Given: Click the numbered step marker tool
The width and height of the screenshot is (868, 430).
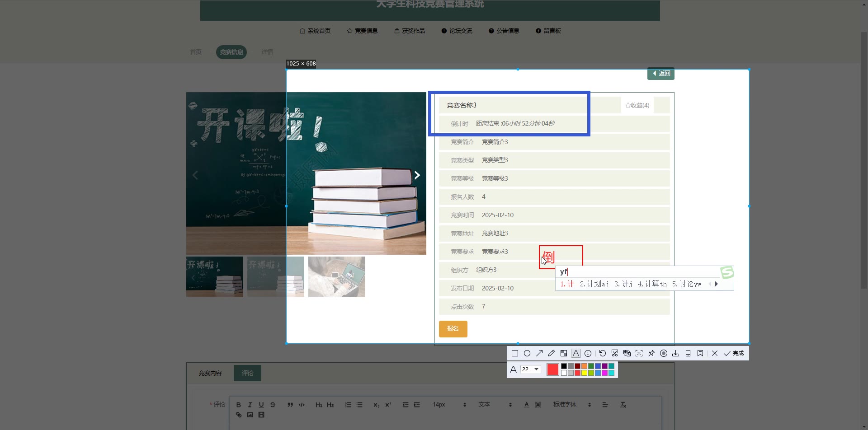Looking at the screenshot, I should [588, 353].
